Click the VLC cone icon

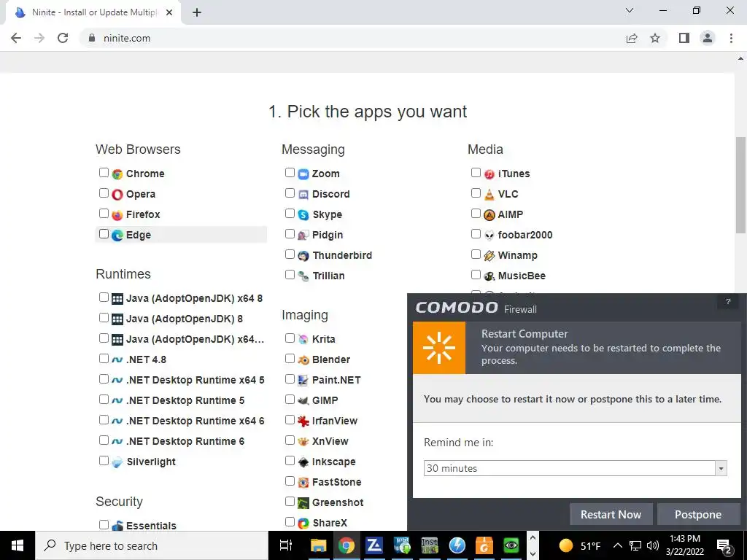coord(489,194)
